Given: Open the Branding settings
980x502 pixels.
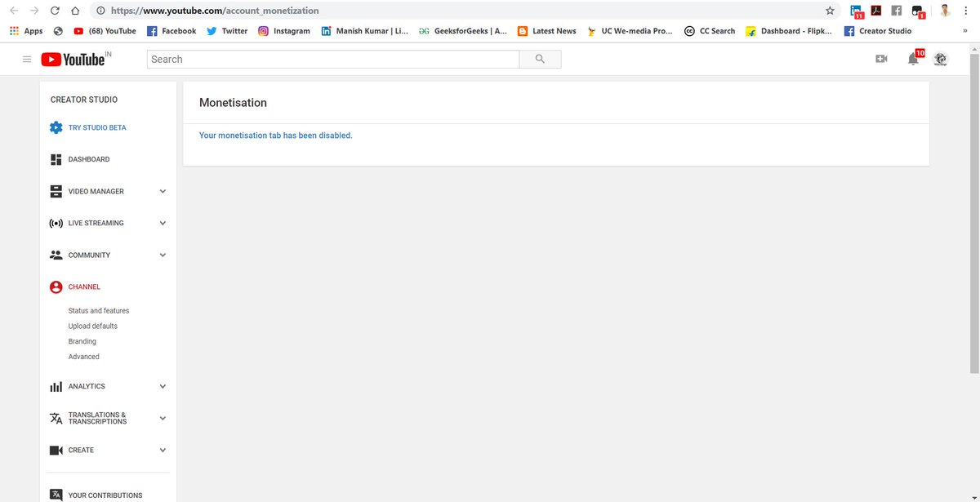Looking at the screenshot, I should pyautogui.click(x=82, y=341).
